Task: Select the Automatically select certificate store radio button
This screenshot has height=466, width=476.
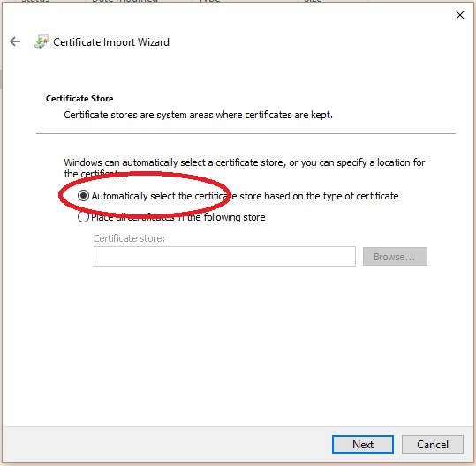Action: [83, 196]
